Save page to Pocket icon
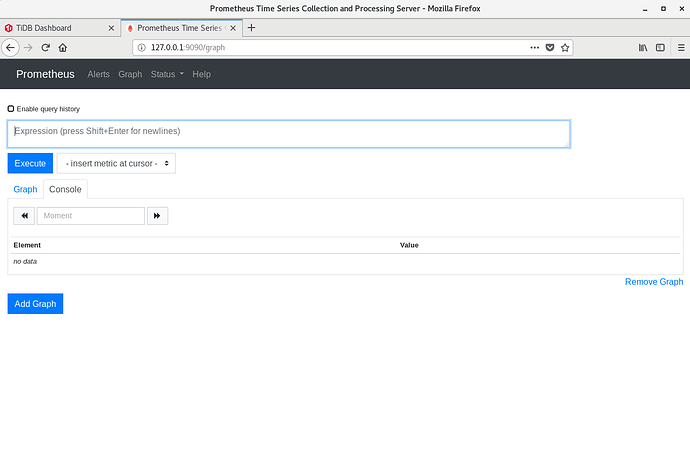 point(550,48)
